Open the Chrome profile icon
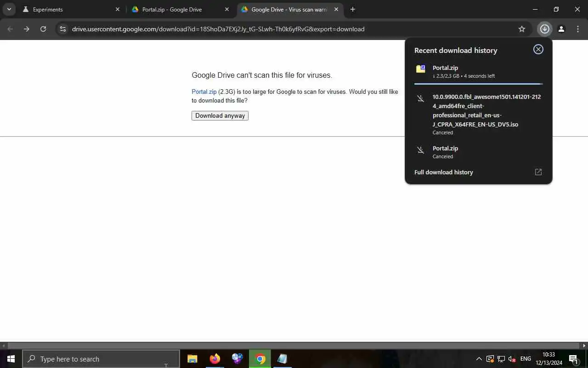The height and width of the screenshot is (368, 588). [x=561, y=29]
